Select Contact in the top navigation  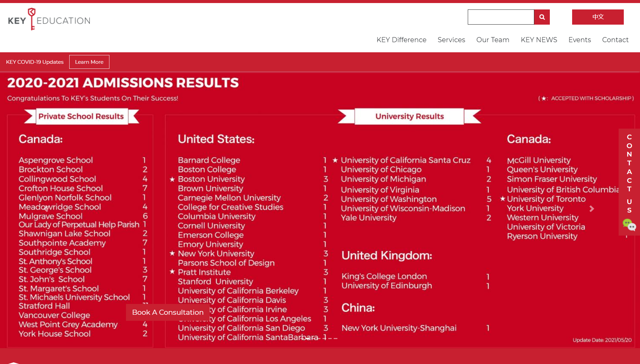pyautogui.click(x=615, y=40)
